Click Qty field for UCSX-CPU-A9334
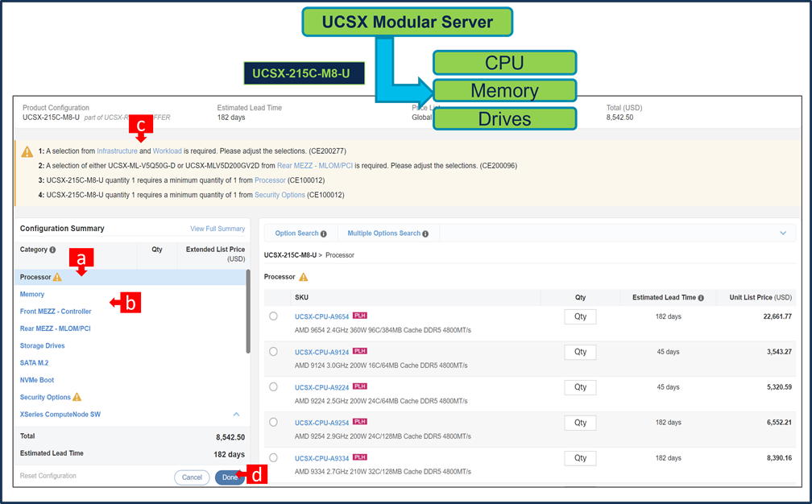This screenshot has height=504, width=812. tap(580, 458)
